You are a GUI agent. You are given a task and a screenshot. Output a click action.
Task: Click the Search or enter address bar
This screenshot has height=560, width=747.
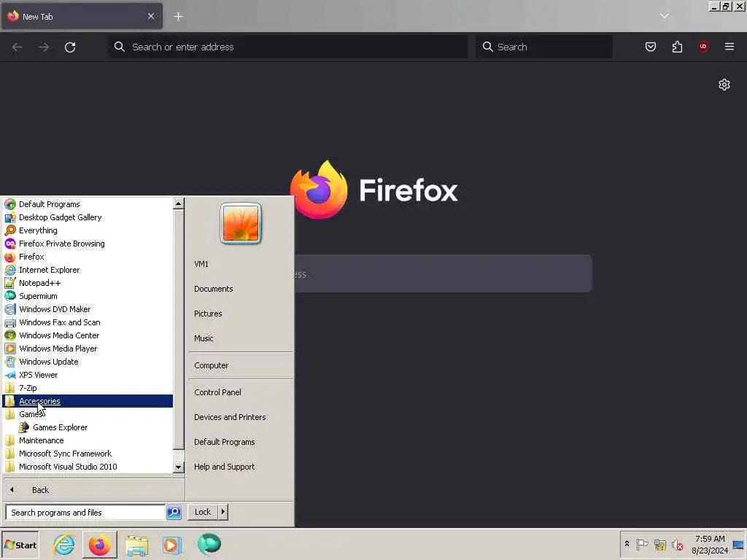(288, 47)
